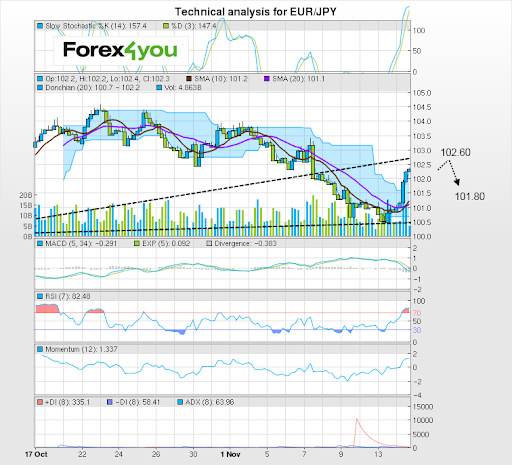
Task: Click the 'SMA (20): 101.1' label
Action: (x=299, y=79)
